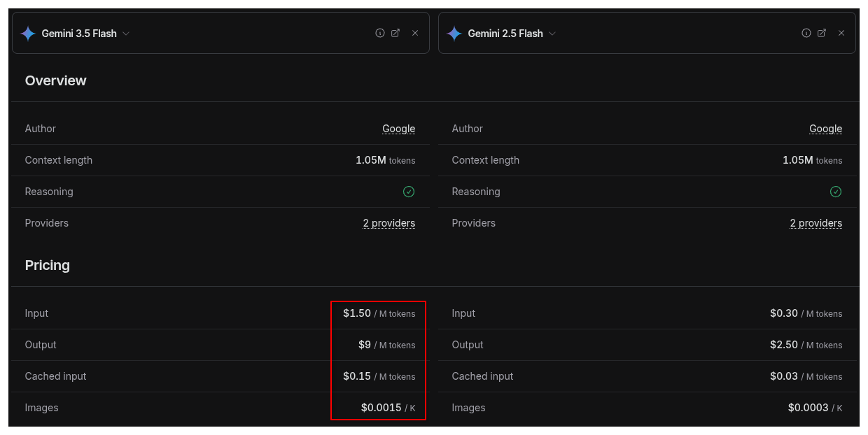This screenshot has width=868, height=435.
Task: Select the $0.0015 images price
Action: point(381,408)
